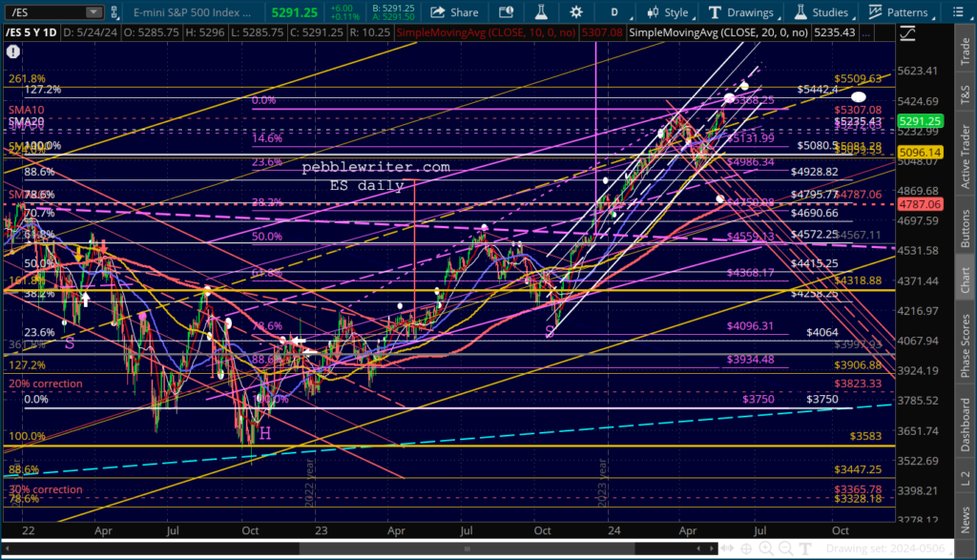
Task: Click the Oct 2024 time axis label at right
Action: point(840,530)
